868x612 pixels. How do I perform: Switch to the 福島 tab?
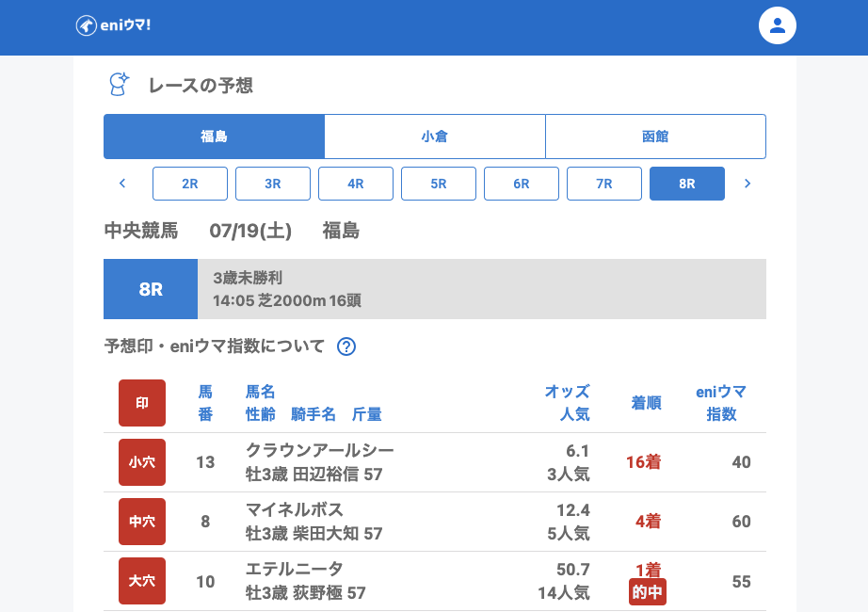pyautogui.click(x=214, y=137)
